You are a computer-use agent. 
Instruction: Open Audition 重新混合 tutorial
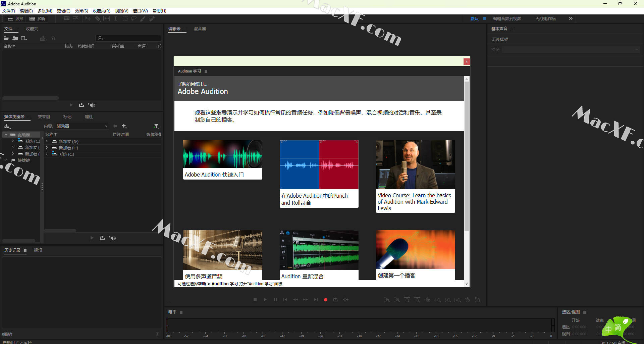click(319, 255)
